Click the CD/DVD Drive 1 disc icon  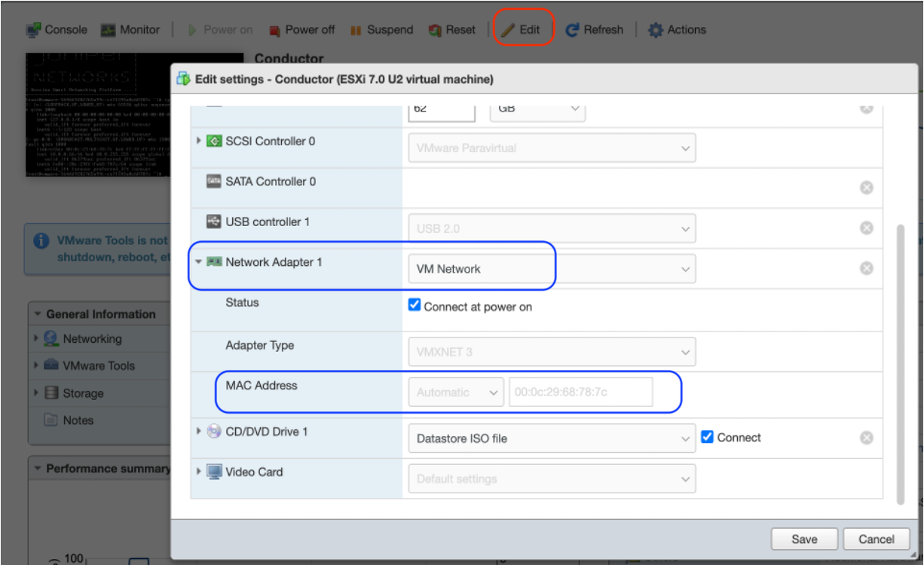coord(214,432)
